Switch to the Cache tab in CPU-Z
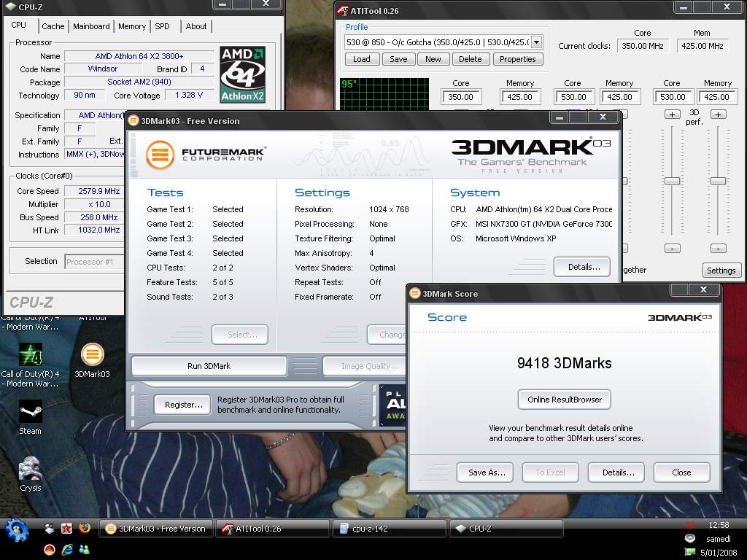 [53, 26]
